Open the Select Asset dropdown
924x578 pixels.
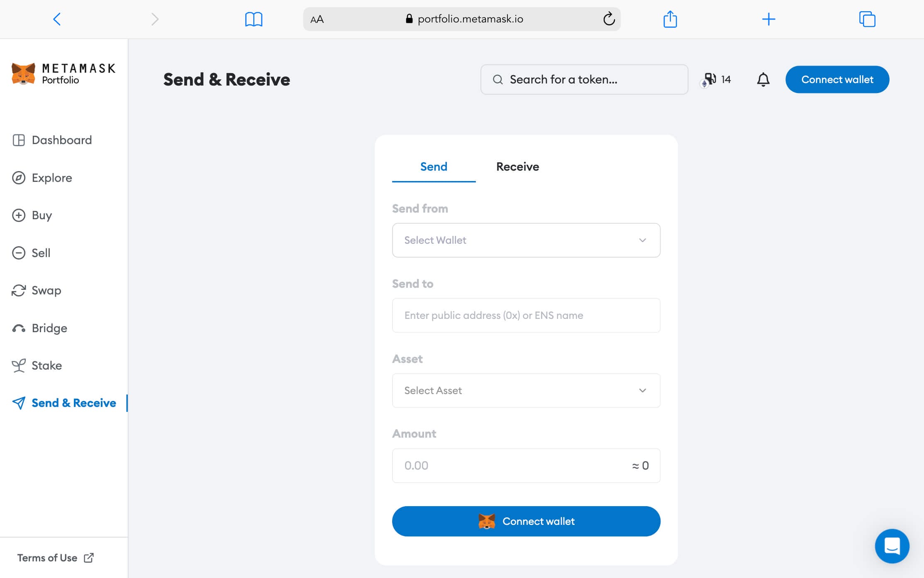[526, 390]
